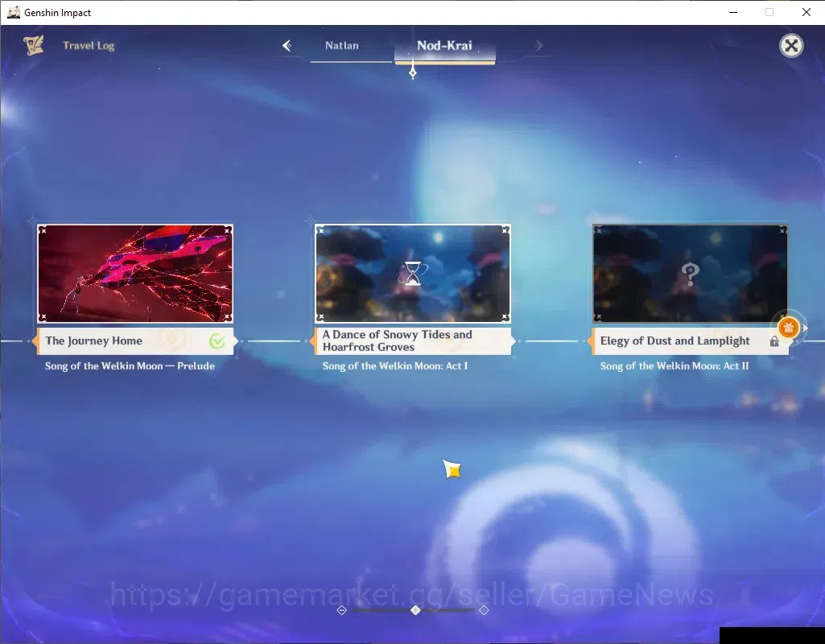Screen dimensions: 825x644
Task: Click the lock icon beside Elegy of Dust
Action: click(x=774, y=341)
